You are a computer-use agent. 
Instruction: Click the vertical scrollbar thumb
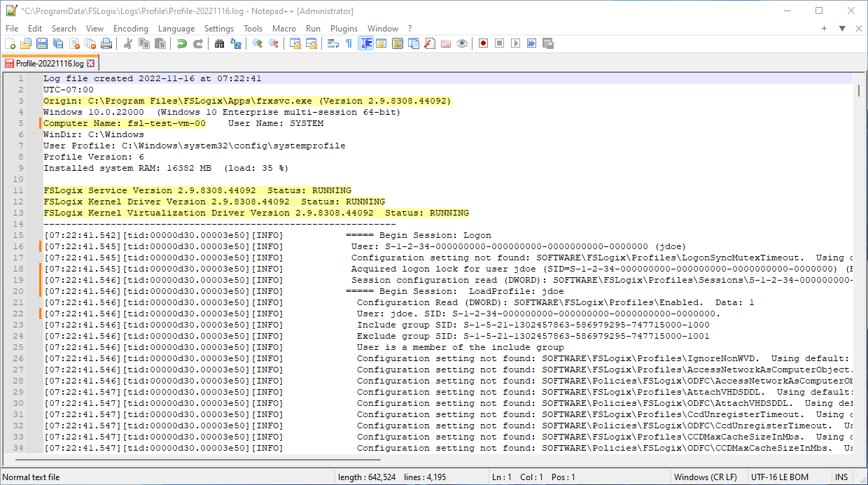859,90
